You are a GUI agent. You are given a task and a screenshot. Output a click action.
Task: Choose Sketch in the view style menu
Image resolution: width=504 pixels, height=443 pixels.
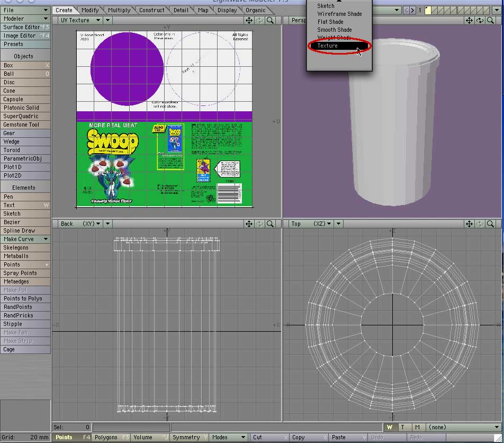339,6
